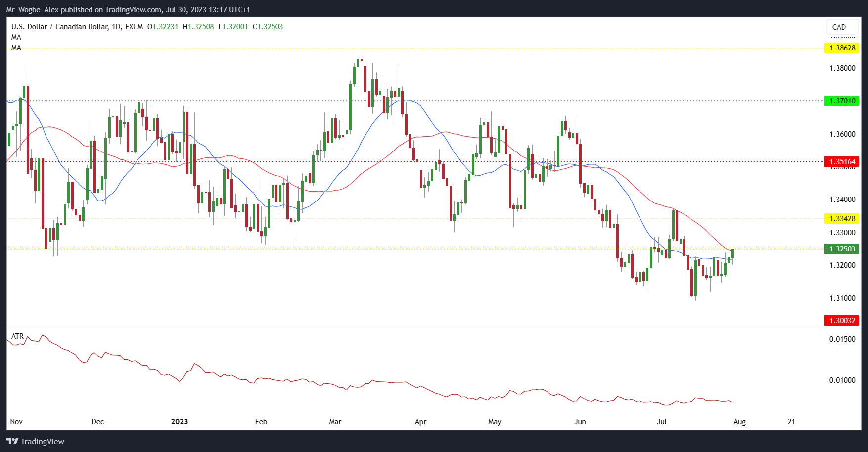Click the close value C1.32503
The image size is (868, 452).
coord(268,27)
